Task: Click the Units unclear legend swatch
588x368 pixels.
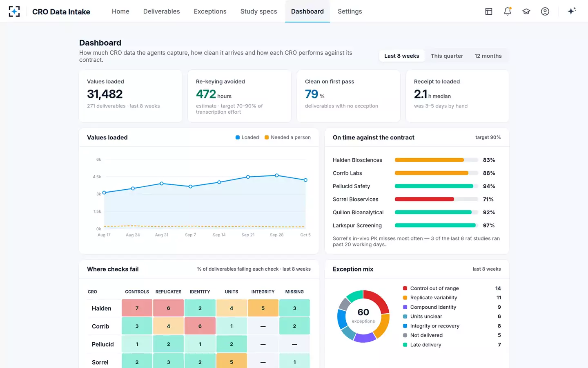Action: [x=405, y=316]
